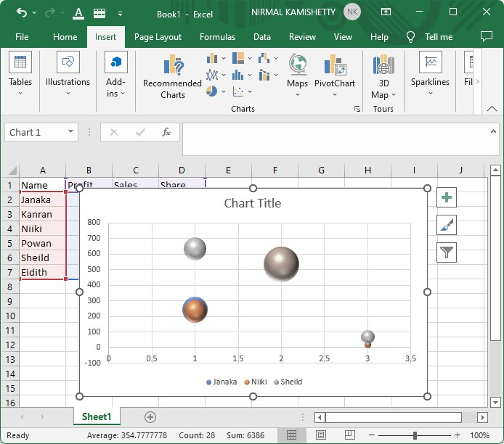Open Chart Styles paintbrush button
The width and height of the screenshot is (504, 444).
pyautogui.click(x=447, y=225)
